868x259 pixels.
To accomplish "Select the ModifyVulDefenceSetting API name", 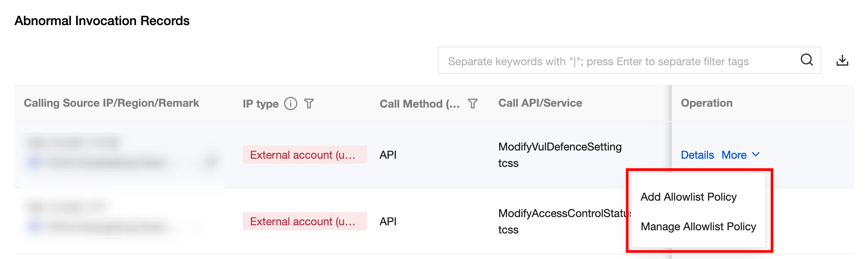I will pos(559,147).
